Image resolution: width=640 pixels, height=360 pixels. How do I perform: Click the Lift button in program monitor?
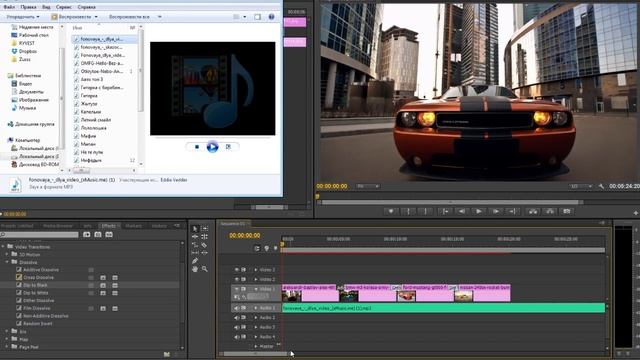pos(533,211)
